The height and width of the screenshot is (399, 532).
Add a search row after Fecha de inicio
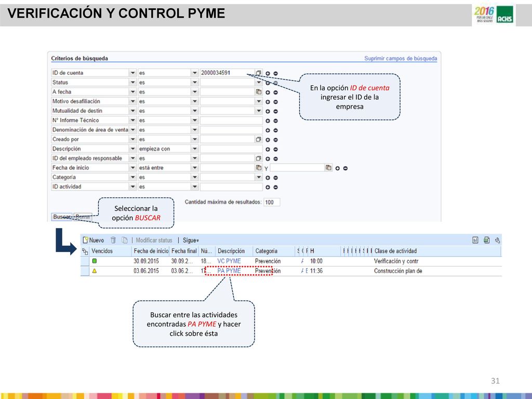338,168
